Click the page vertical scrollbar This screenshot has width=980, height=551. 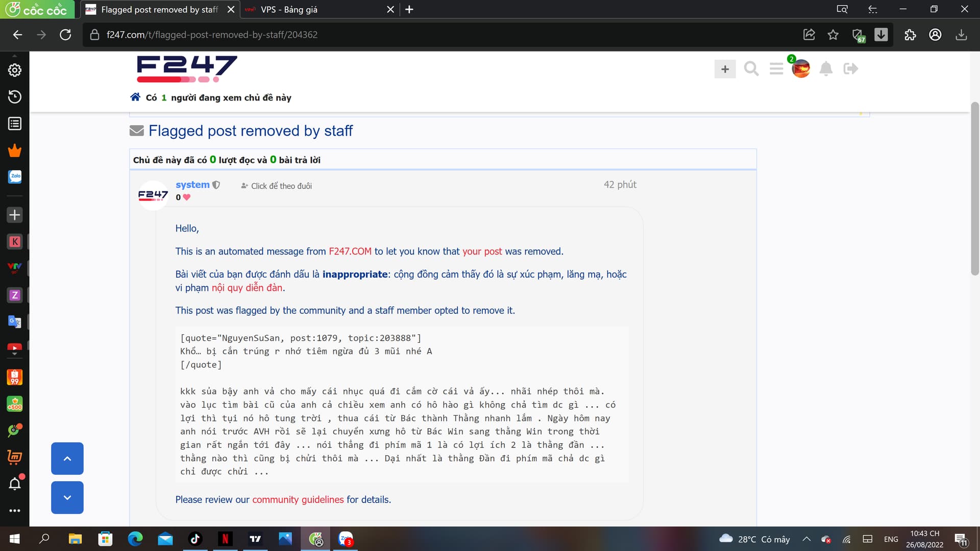pyautogui.click(x=974, y=189)
